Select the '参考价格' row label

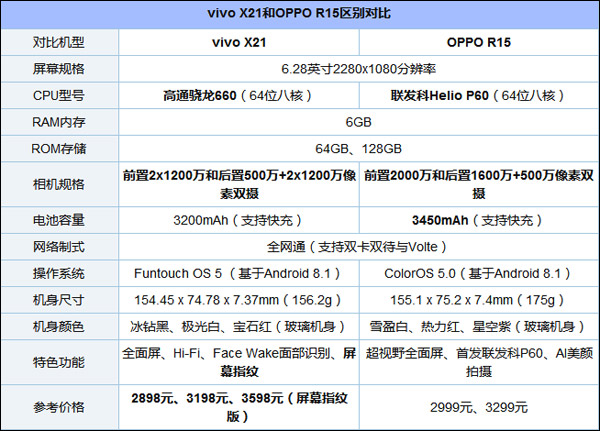(59, 407)
